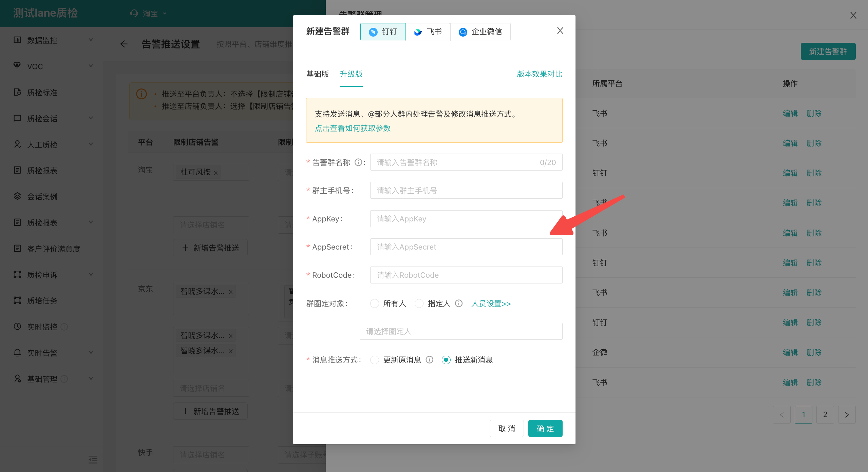Click the AppKey input field

[x=466, y=219]
